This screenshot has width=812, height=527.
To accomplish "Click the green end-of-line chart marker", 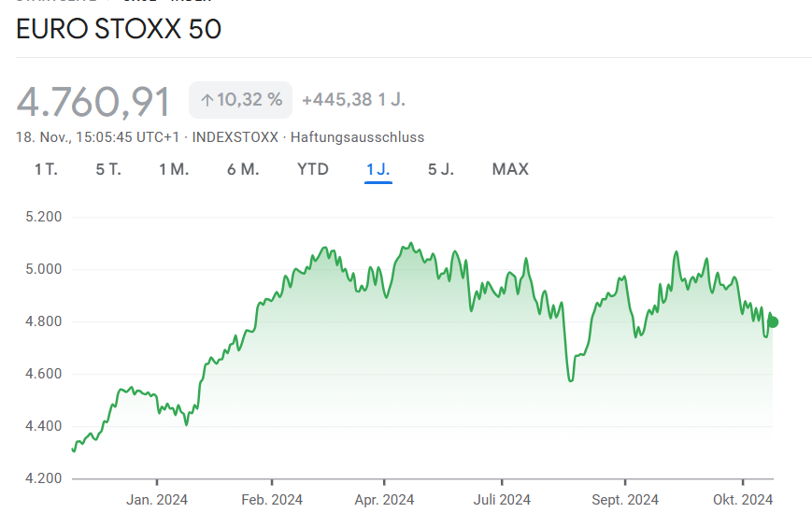I will pos(773,322).
